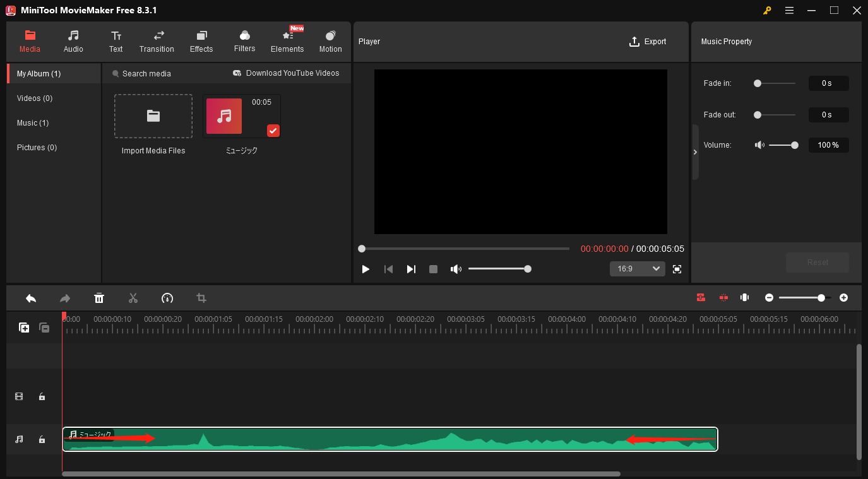868x479 pixels.
Task: Click the player volume slider handle
Action: (528, 268)
